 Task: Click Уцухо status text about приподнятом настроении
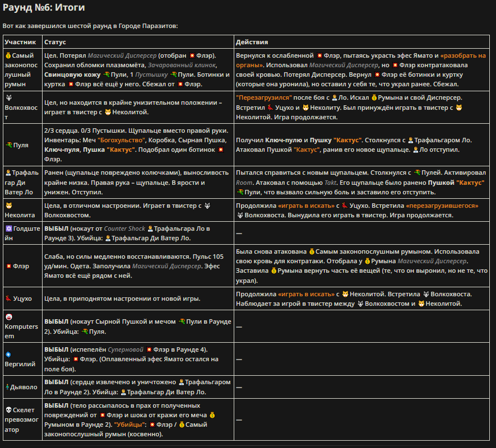click(x=122, y=299)
